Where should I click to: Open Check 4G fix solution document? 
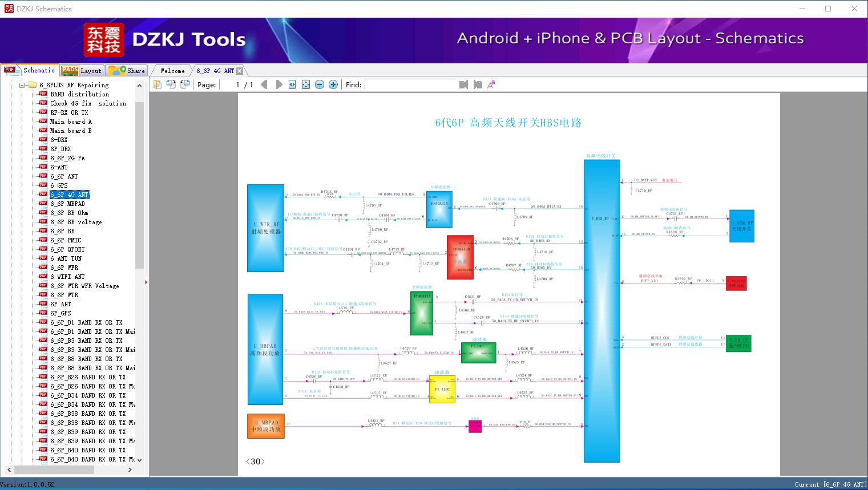click(x=88, y=103)
